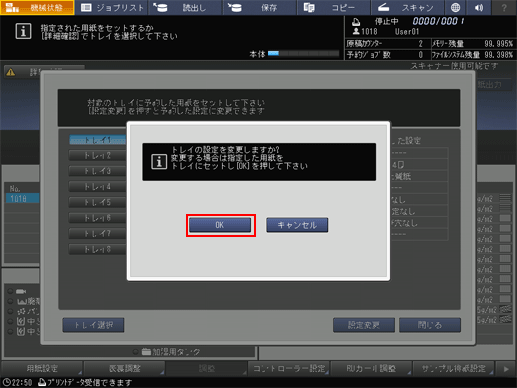
Task: Open 表裏調整 at the bottom bar
Action: [x=125, y=369]
